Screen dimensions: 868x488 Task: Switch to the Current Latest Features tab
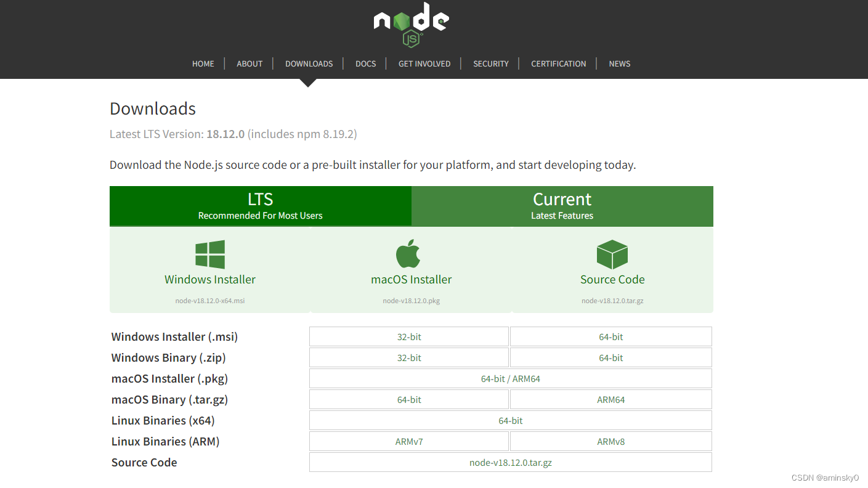pos(562,206)
